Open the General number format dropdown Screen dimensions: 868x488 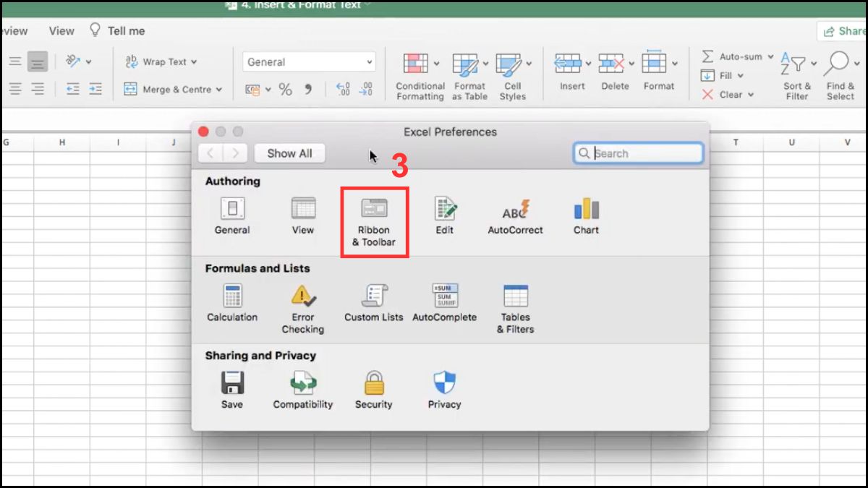pos(309,61)
